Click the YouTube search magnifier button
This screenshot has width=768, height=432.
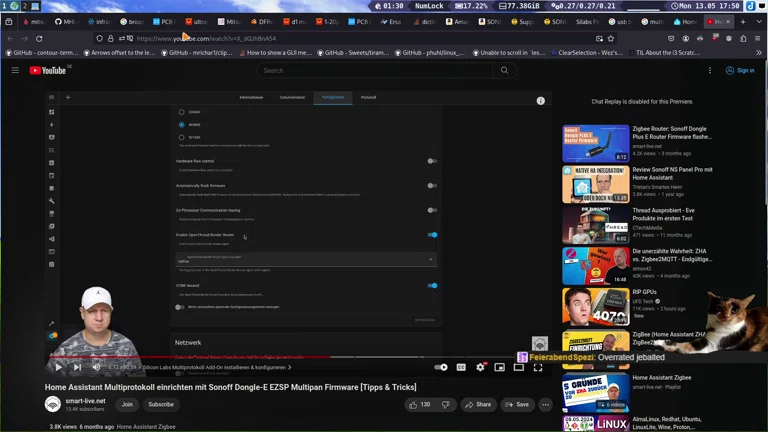[504, 70]
